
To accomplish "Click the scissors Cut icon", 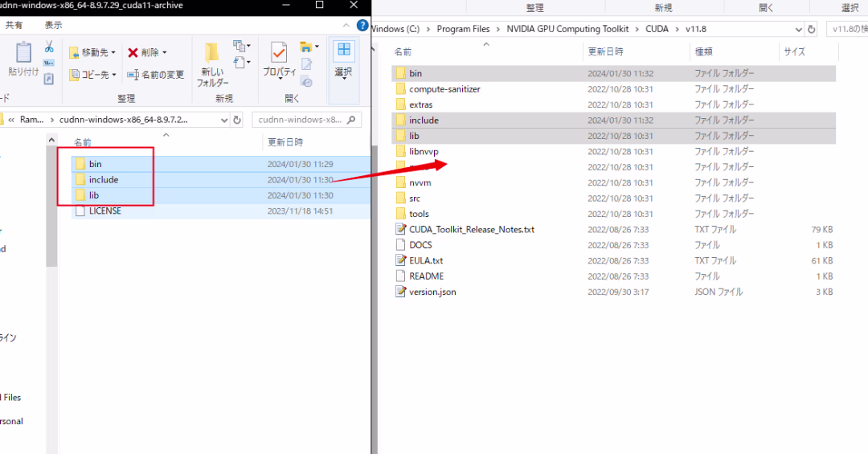I will coord(49,47).
